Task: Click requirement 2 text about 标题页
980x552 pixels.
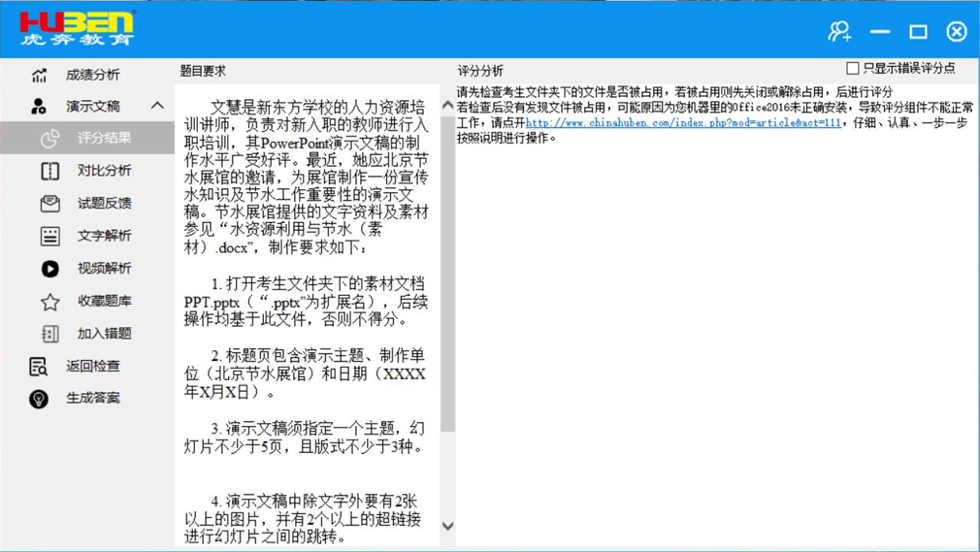Action: pyautogui.click(x=305, y=373)
